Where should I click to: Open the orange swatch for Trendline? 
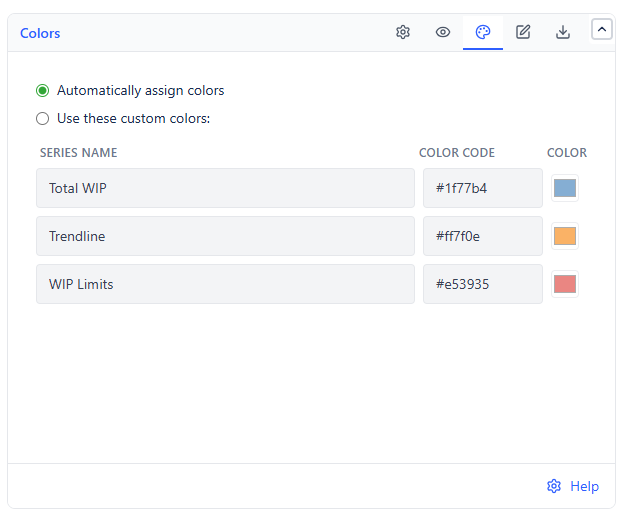565,236
